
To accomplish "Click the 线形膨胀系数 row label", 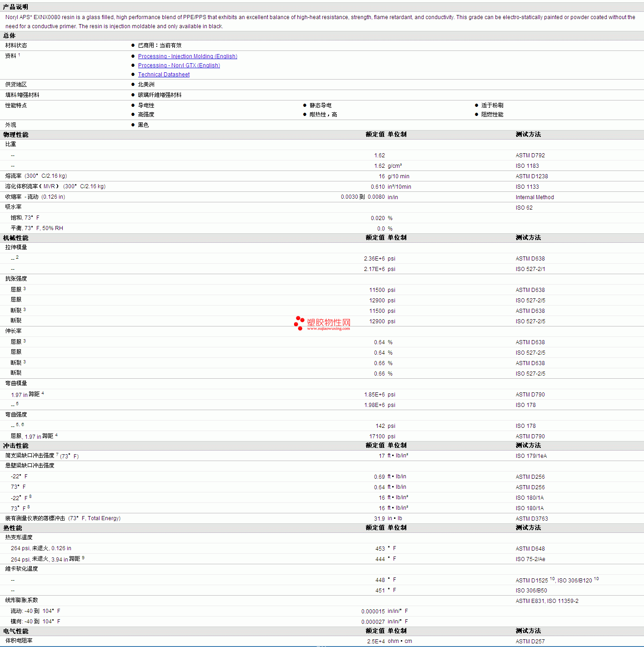I will (x=21, y=600).
